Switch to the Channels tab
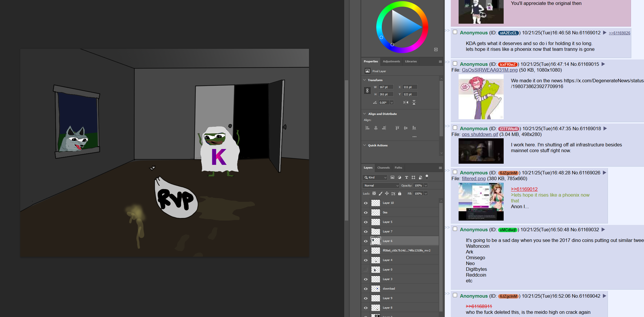This screenshot has height=317, width=644. pos(383,167)
